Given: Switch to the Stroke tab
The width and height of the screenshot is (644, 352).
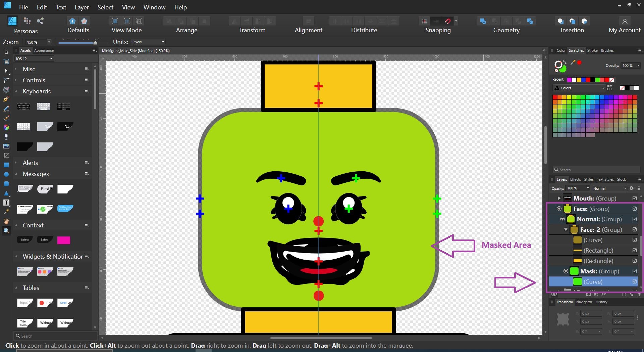Looking at the screenshot, I should tap(592, 50).
